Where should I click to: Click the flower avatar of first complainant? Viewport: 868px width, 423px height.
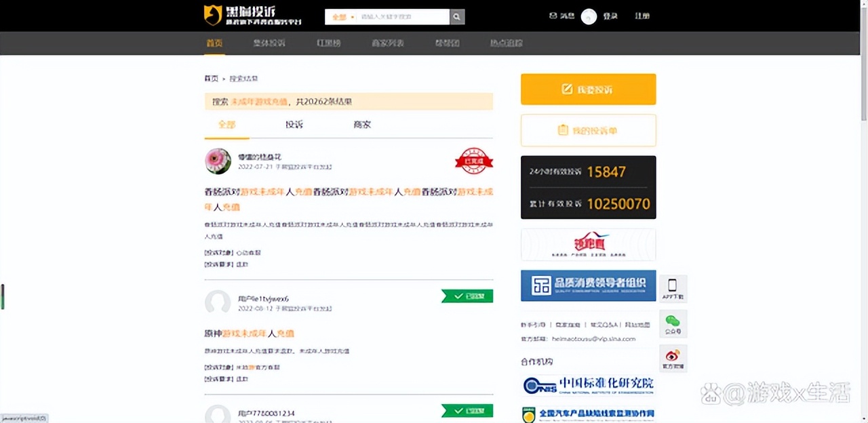click(218, 161)
